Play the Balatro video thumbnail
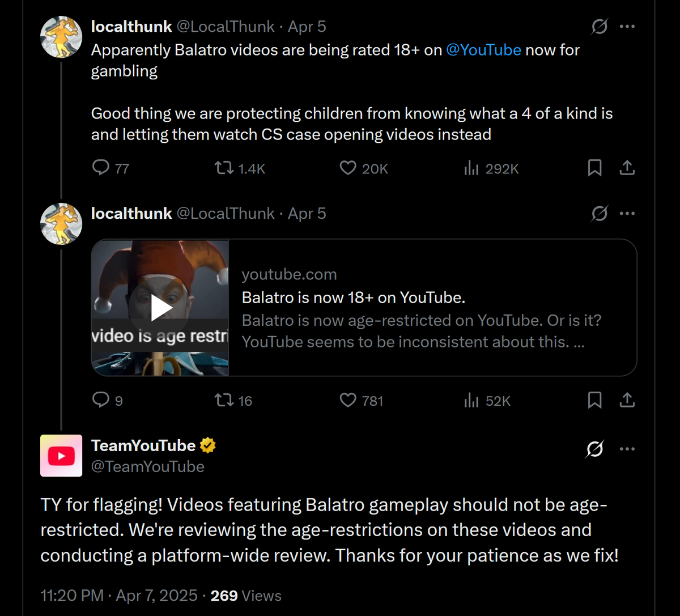 [160, 308]
